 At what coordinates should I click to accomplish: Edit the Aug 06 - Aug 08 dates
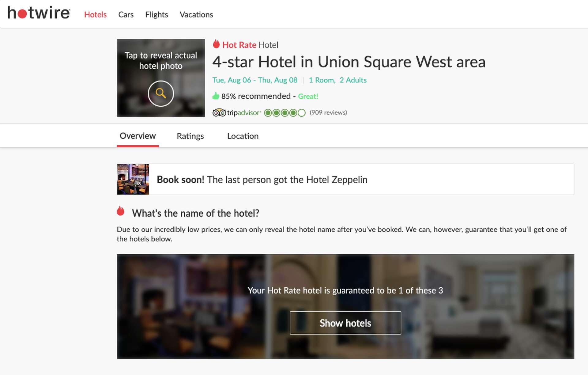tap(255, 80)
